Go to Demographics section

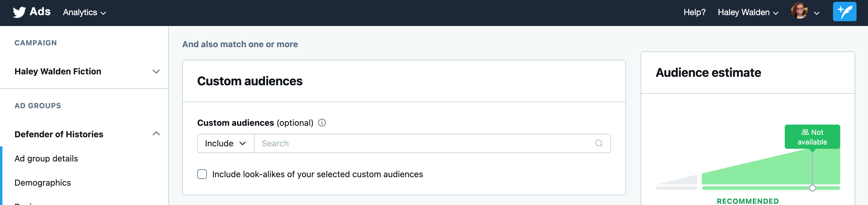coord(43,183)
